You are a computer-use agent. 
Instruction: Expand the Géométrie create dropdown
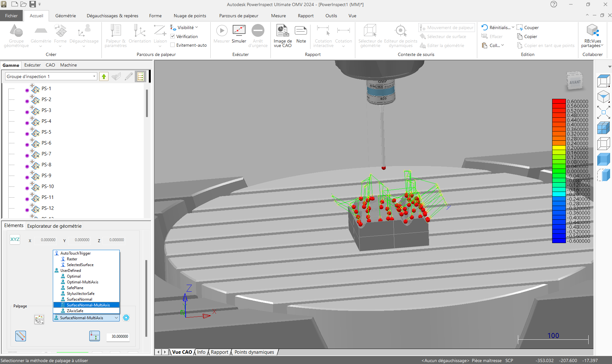[x=41, y=46]
